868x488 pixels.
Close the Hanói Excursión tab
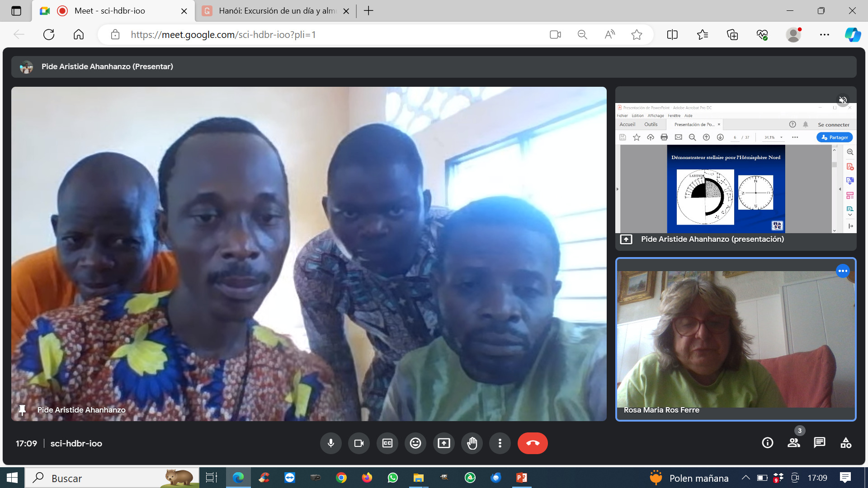346,11
